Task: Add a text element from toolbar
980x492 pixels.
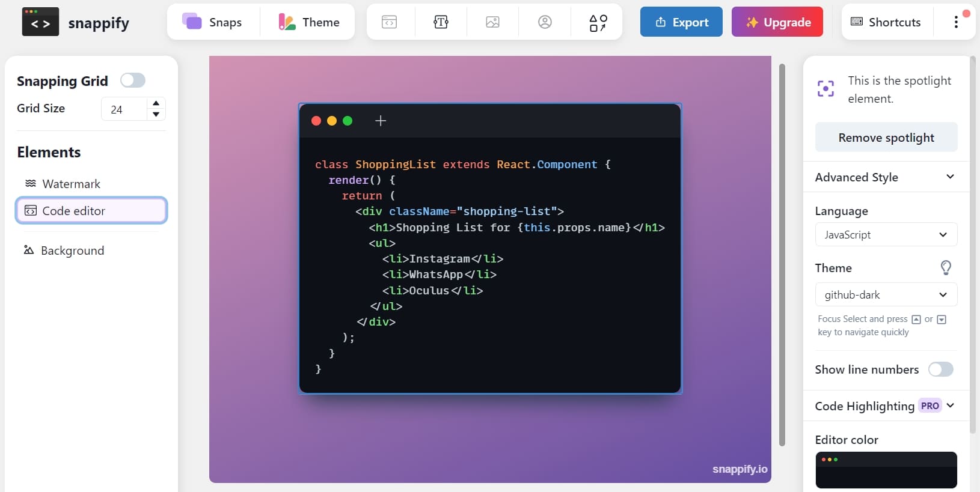Action: (441, 22)
